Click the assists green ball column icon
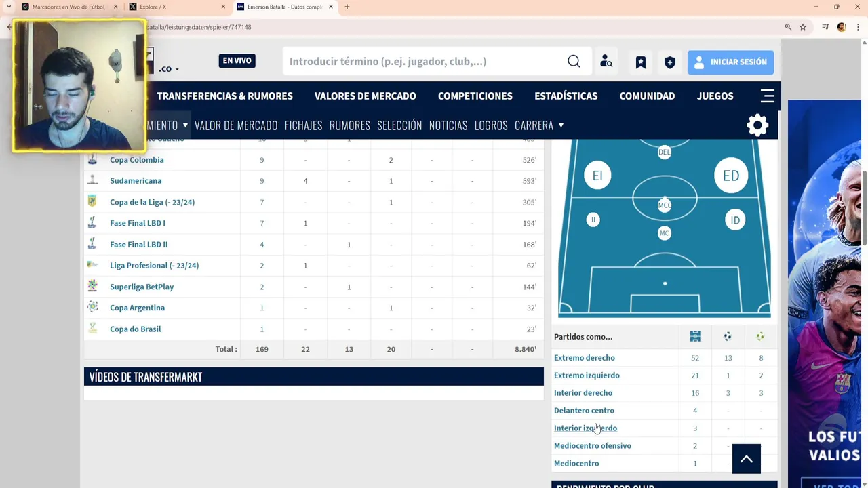This screenshot has width=868, height=488. (760, 336)
